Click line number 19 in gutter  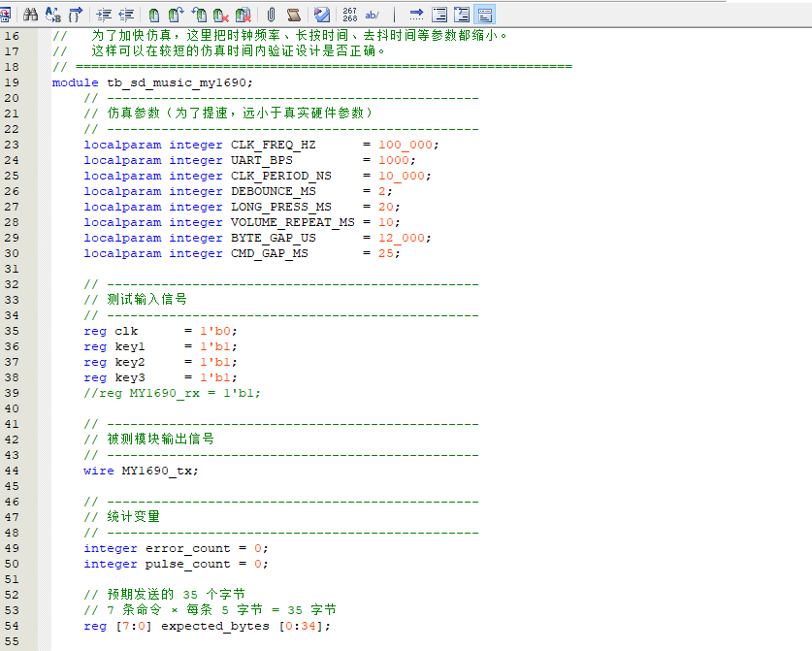[12, 82]
